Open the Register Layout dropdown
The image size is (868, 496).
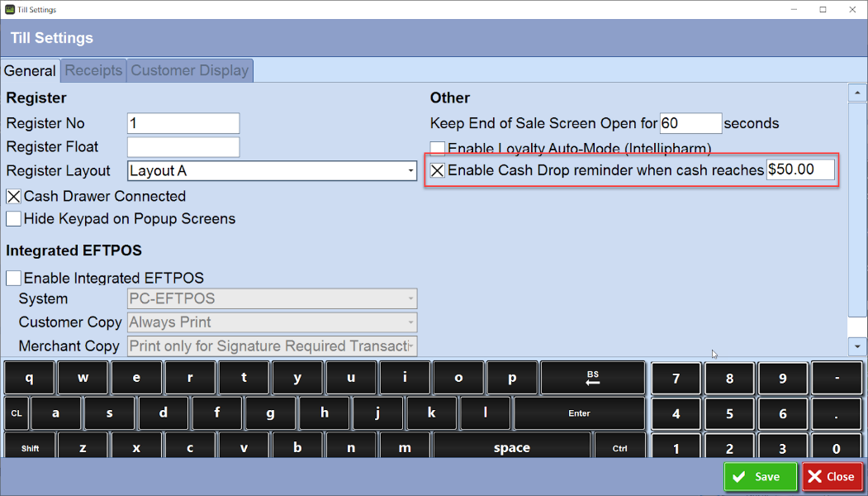pyautogui.click(x=410, y=171)
